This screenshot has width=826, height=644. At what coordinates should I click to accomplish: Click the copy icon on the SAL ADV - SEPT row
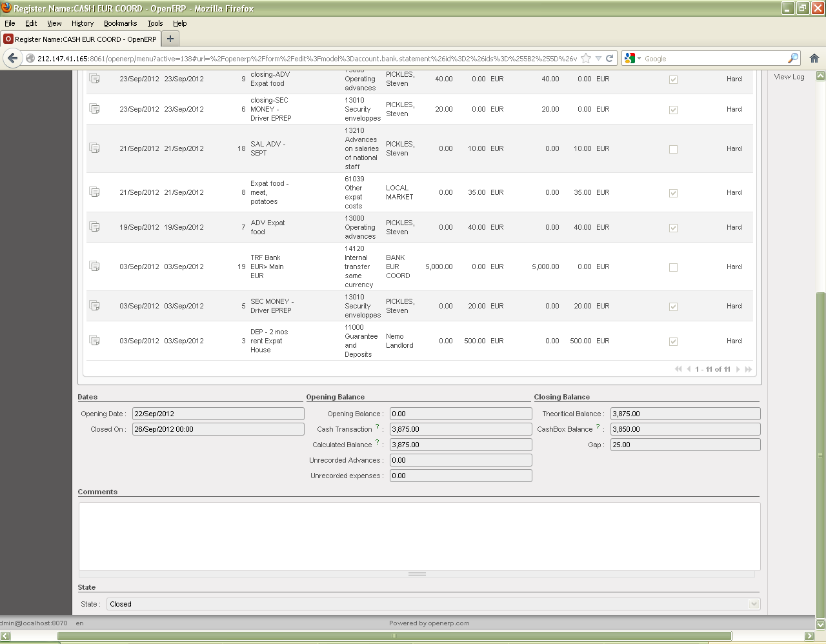pyautogui.click(x=94, y=148)
